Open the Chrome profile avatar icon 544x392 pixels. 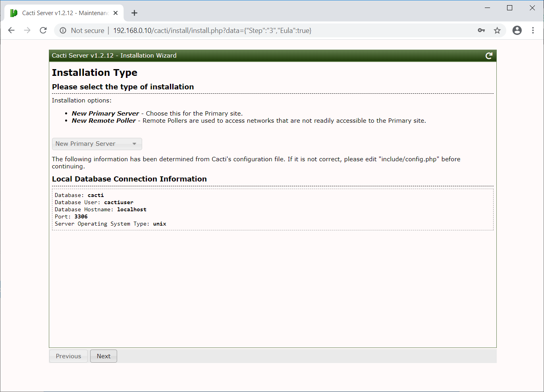tap(517, 30)
